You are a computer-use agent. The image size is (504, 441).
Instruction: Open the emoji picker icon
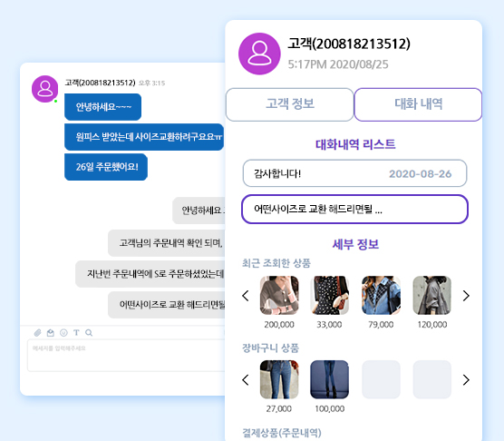point(63,333)
